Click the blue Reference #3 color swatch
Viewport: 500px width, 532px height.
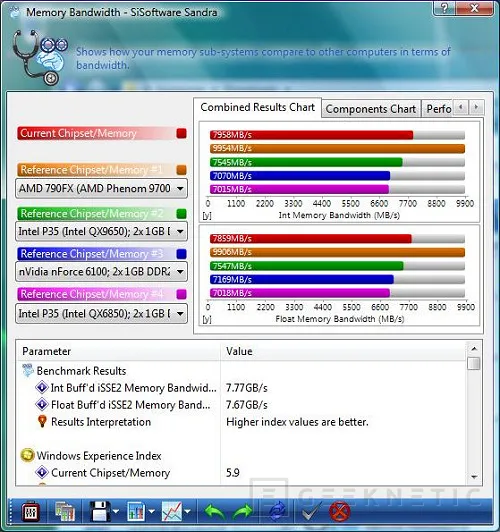181,254
